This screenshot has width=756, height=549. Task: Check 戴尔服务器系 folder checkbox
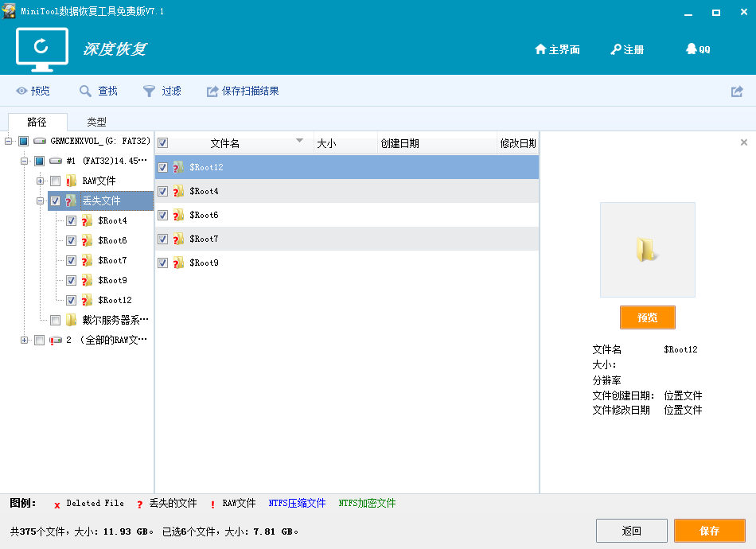[x=56, y=320]
